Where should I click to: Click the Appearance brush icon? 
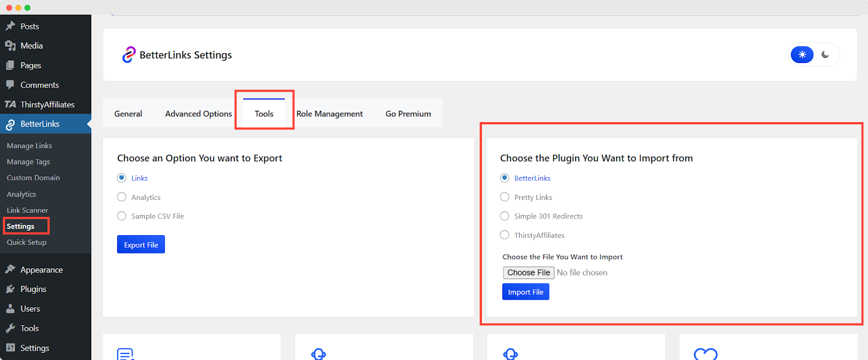pyautogui.click(x=10, y=270)
